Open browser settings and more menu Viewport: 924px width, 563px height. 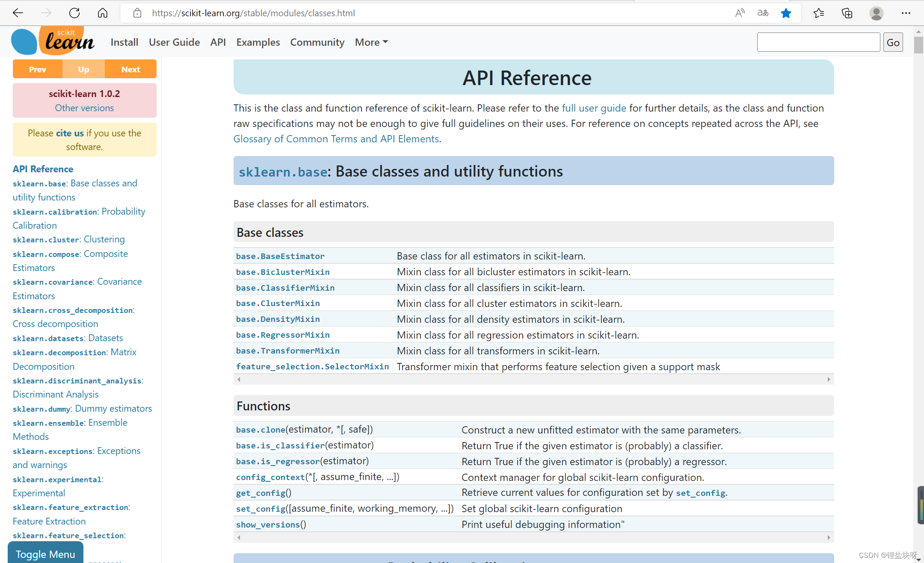[906, 13]
